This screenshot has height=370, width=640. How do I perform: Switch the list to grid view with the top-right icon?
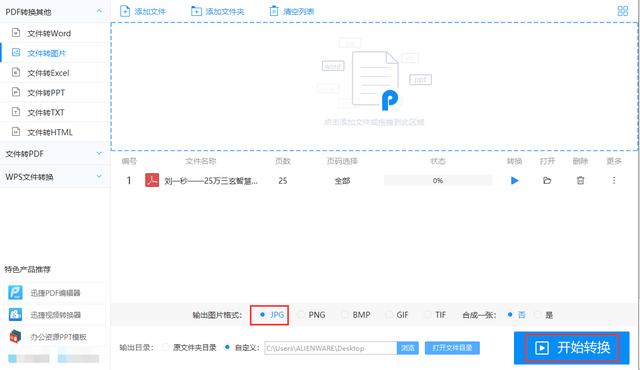623,11
